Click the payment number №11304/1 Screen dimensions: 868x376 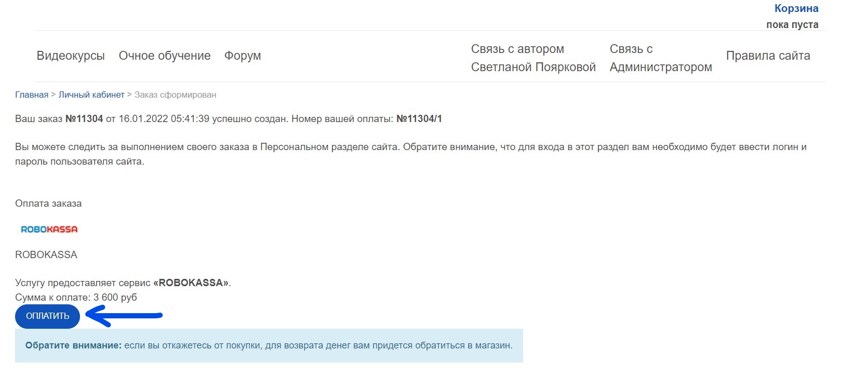[x=419, y=119]
